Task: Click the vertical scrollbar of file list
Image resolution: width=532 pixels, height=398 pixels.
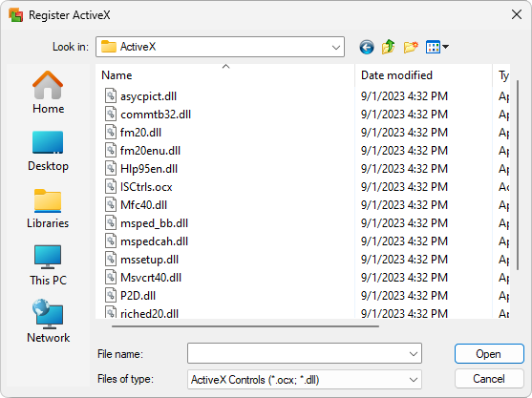Action: click(518, 175)
